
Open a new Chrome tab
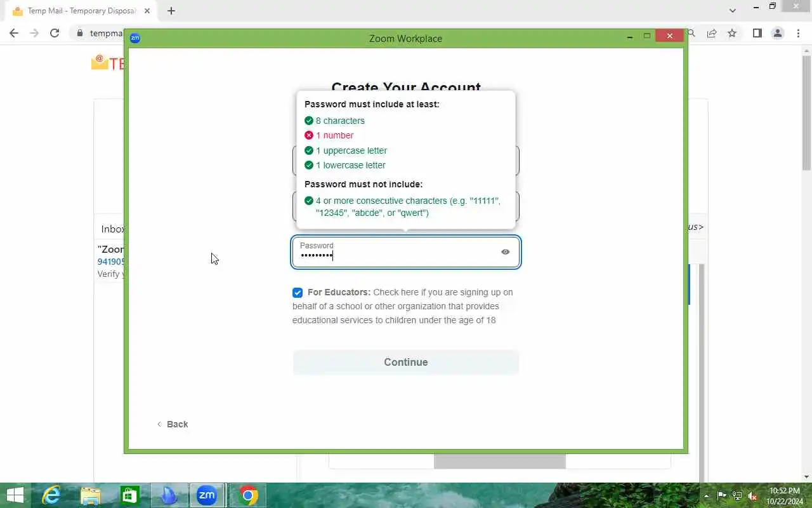point(171,11)
